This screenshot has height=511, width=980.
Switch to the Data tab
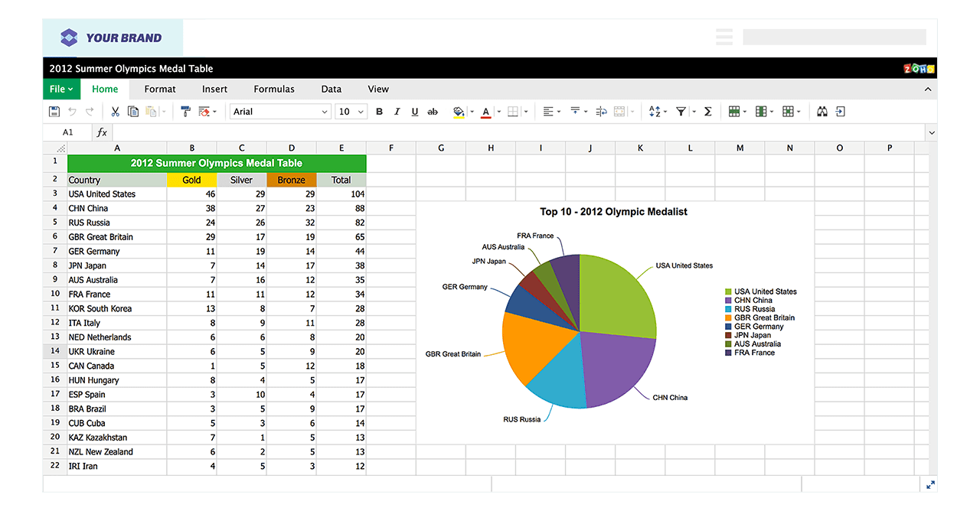[x=332, y=89]
